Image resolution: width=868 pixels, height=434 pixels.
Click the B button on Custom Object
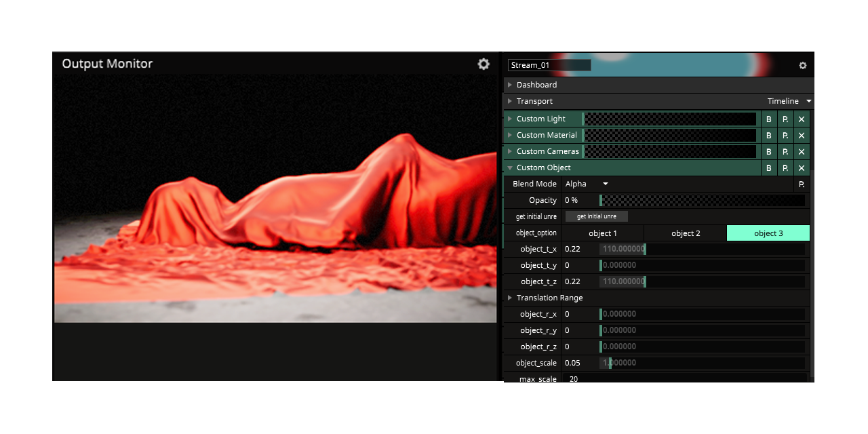tap(768, 168)
